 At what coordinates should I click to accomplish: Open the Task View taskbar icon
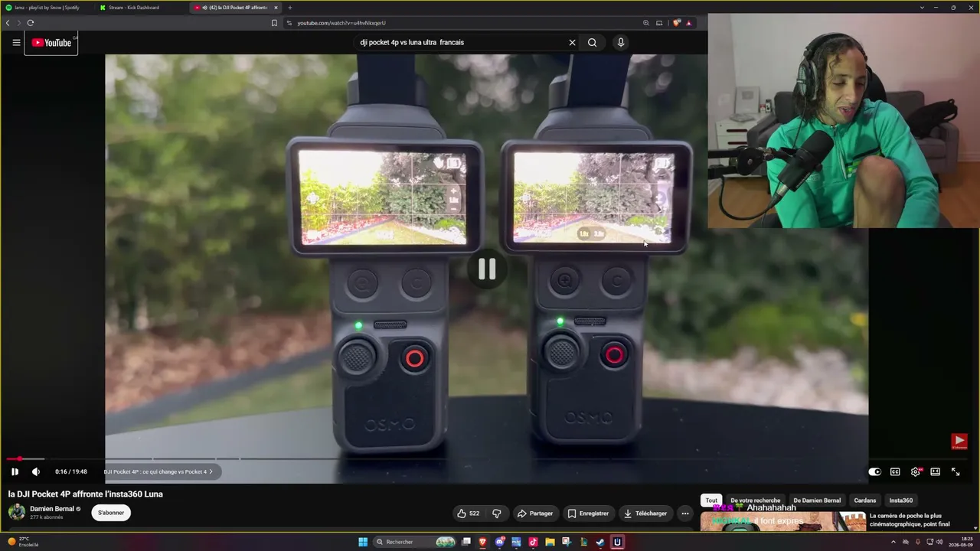[465, 543]
